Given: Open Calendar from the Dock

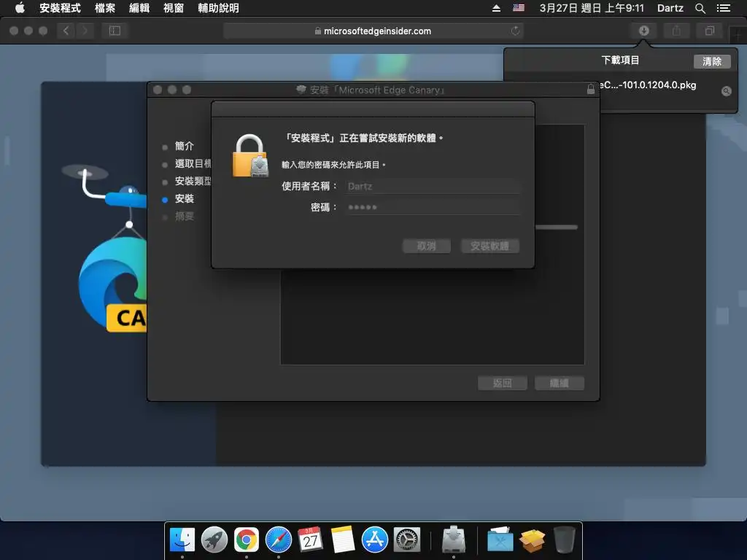Looking at the screenshot, I should coord(310,540).
